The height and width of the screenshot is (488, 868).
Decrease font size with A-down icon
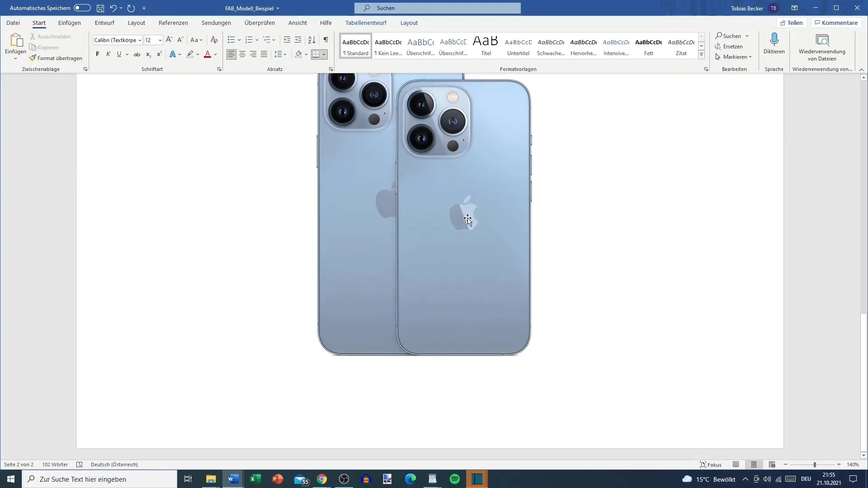[180, 40]
